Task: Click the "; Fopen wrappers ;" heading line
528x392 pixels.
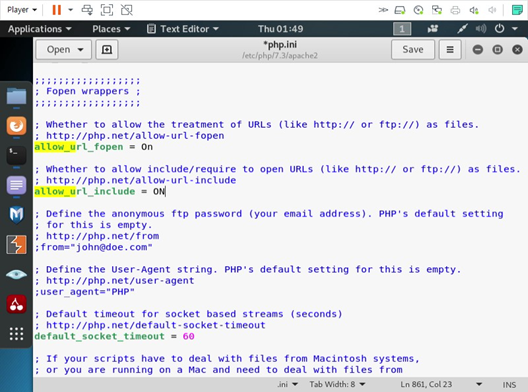Action: [x=88, y=92]
